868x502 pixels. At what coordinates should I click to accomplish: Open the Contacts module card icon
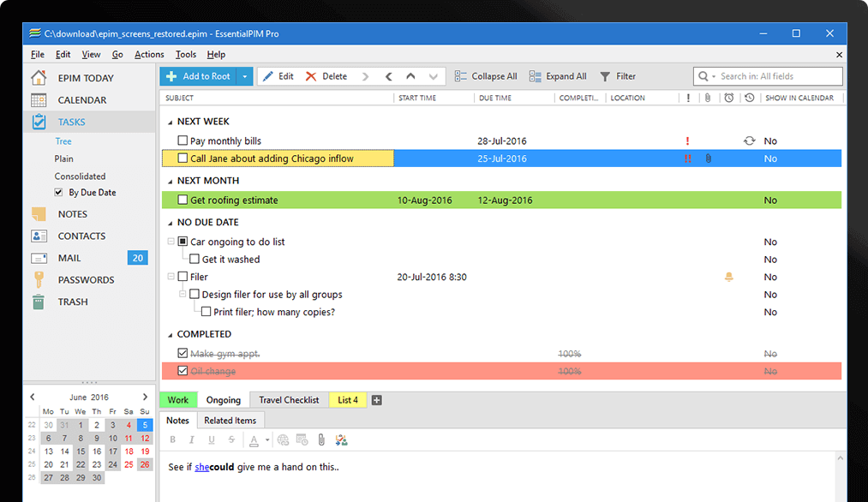(x=39, y=236)
